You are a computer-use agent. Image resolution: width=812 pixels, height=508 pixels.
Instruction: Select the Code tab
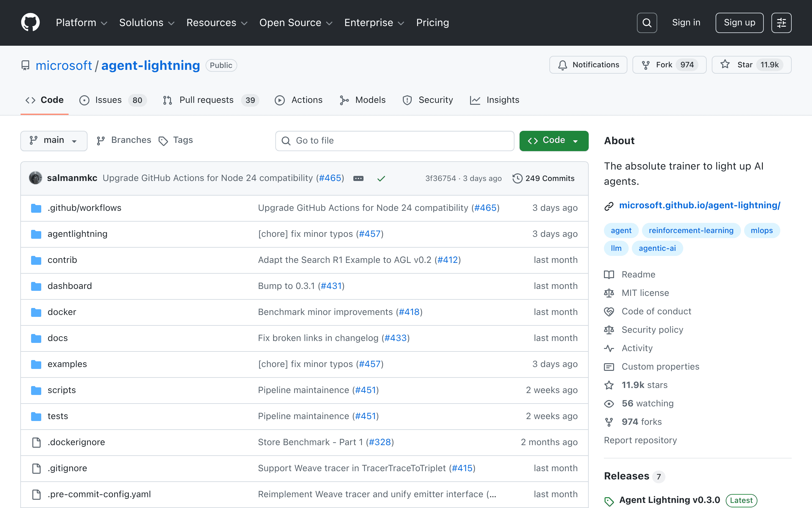[x=45, y=100]
